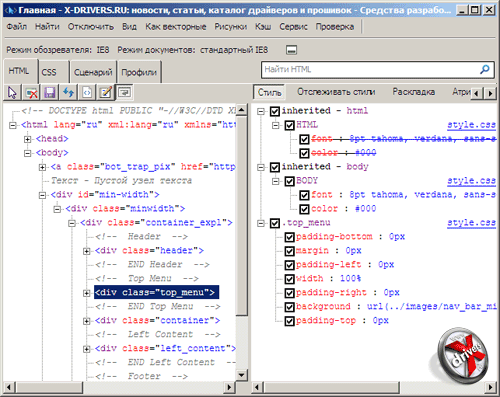This screenshot has width=500, height=397.
Task: Toggle the edit pencil icon
Action: 106,92
